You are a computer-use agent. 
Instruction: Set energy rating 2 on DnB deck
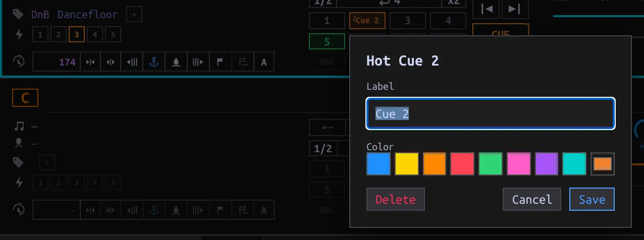[x=59, y=34]
